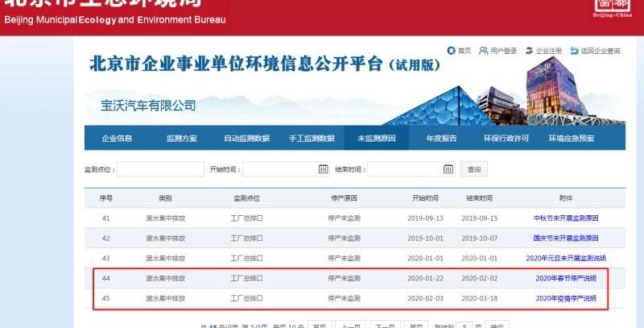Image resolution: width=644 pixels, height=328 pixels.
Task: Click the 上一页 previous page button
Action: [351, 326]
